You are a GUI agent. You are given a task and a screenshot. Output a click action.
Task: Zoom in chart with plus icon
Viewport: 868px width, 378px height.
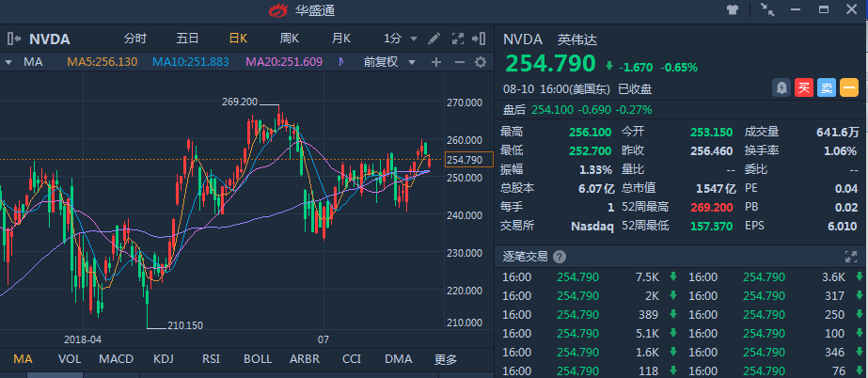point(435,62)
